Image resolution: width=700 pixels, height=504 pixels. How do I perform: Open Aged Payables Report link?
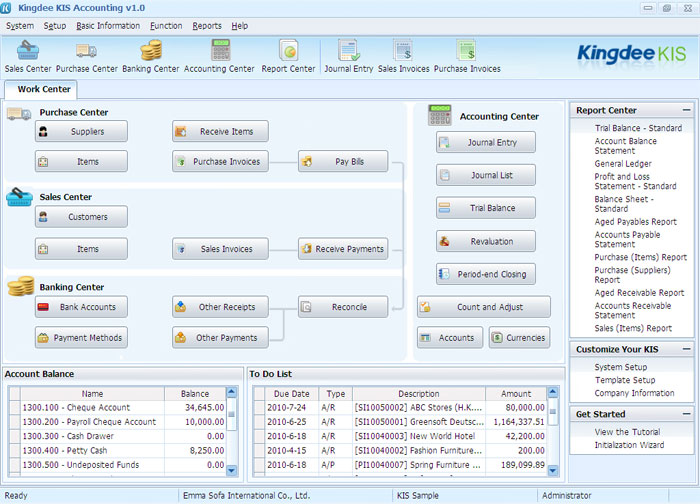[635, 222]
